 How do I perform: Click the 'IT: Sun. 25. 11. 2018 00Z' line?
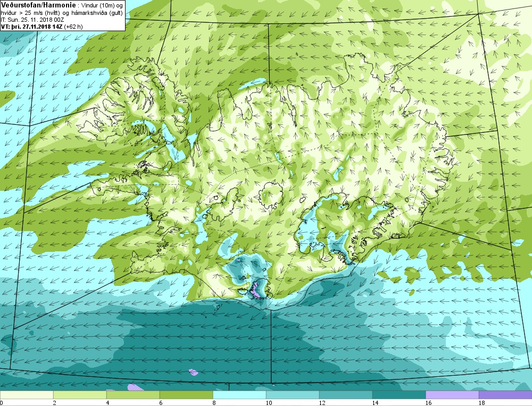[32, 20]
